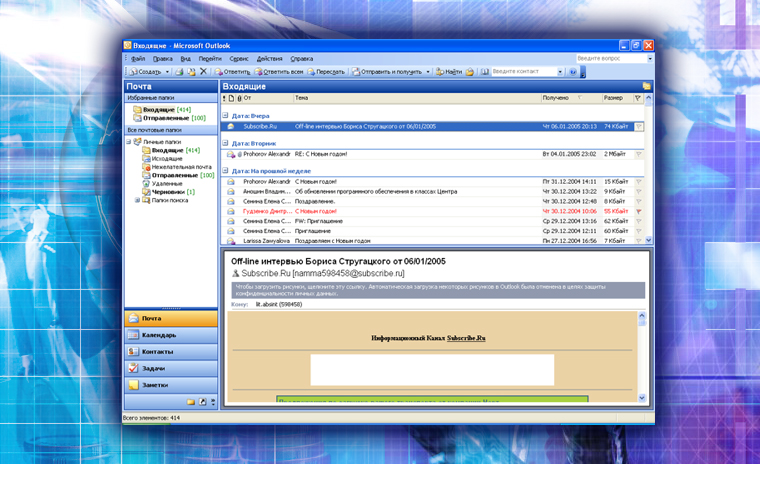Screen dimensions: 760x480
Task: Click the Shortcuts icon in navigation pane bottom
Action: (203, 402)
